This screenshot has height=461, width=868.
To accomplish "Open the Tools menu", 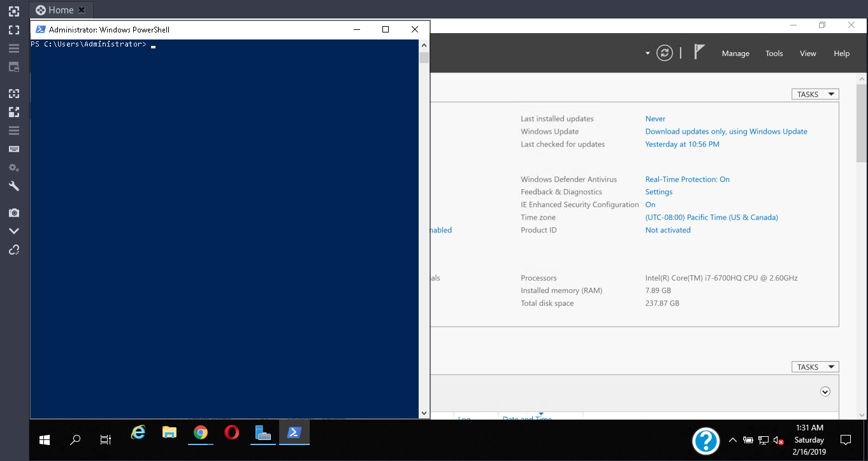I will pos(774,53).
